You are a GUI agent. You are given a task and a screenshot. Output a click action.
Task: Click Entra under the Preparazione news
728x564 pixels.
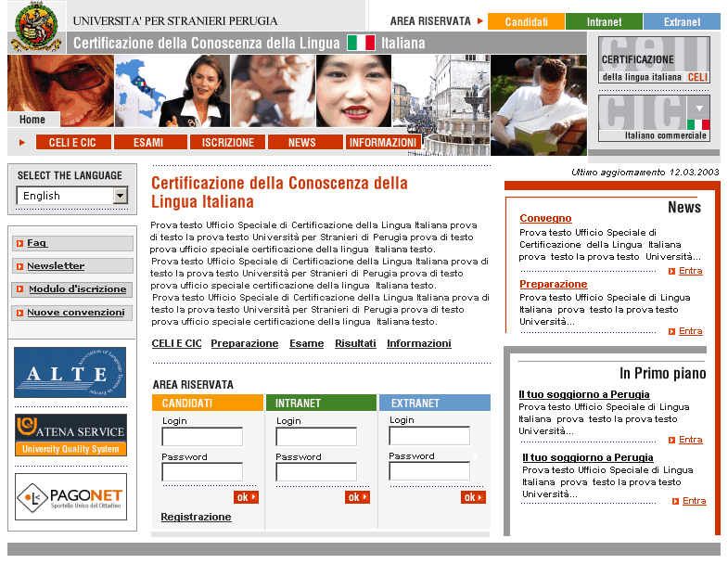pyautogui.click(x=690, y=331)
